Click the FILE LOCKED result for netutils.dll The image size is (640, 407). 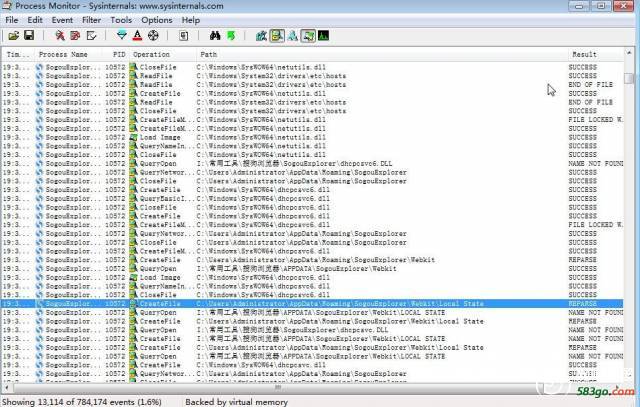(x=596, y=120)
